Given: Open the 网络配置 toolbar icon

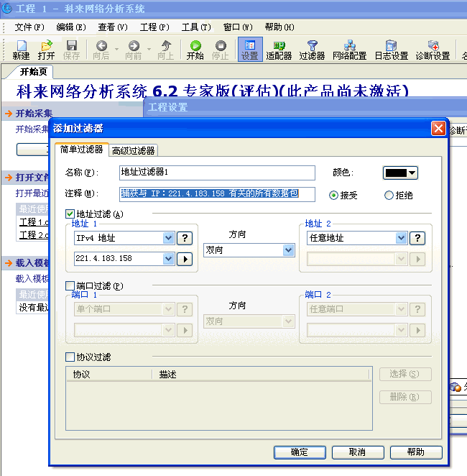Looking at the screenshot, I should point(350,50).
